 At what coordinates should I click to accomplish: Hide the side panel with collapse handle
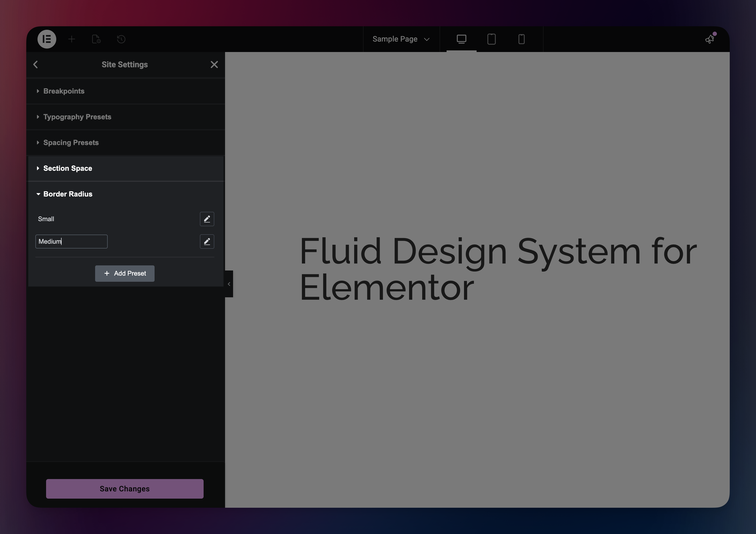229,284
